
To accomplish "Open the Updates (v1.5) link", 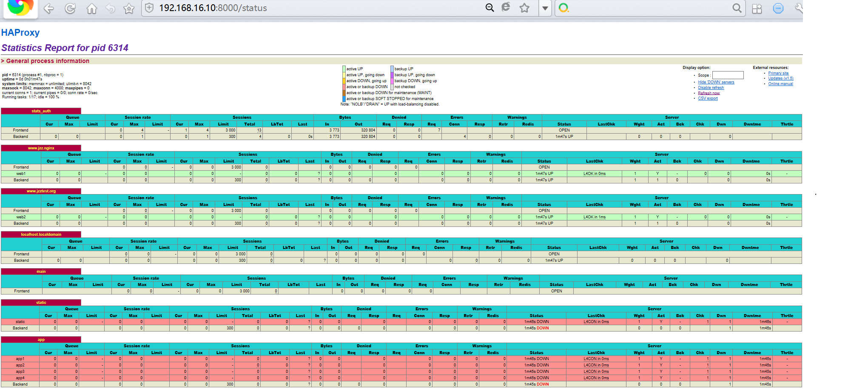I will pos(781,78).
